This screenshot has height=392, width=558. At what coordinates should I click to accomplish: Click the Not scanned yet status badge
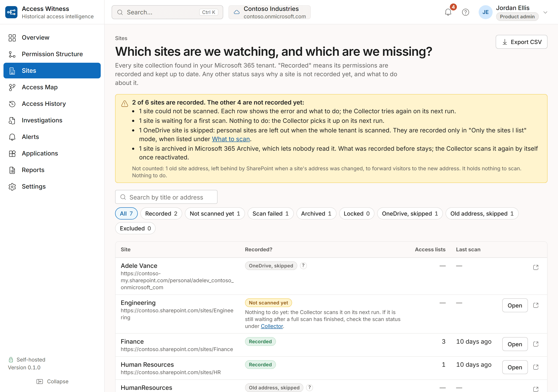(268, 303)
